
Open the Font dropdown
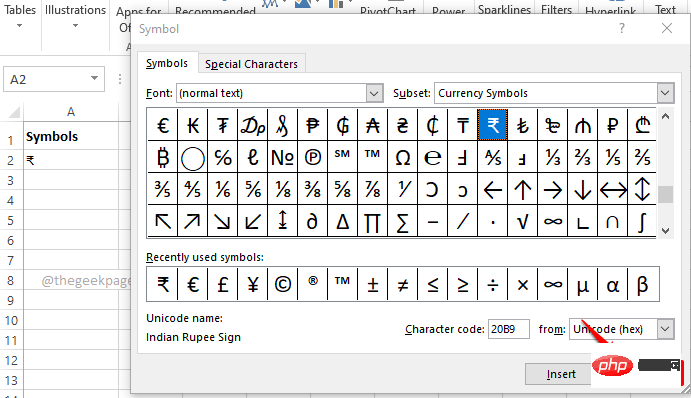[374, 93]
